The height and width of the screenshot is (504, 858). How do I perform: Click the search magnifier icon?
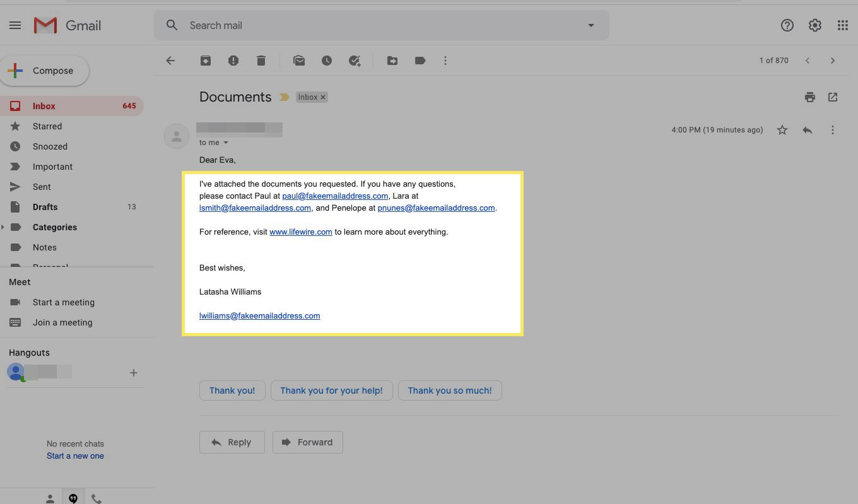tap(172, 25)
